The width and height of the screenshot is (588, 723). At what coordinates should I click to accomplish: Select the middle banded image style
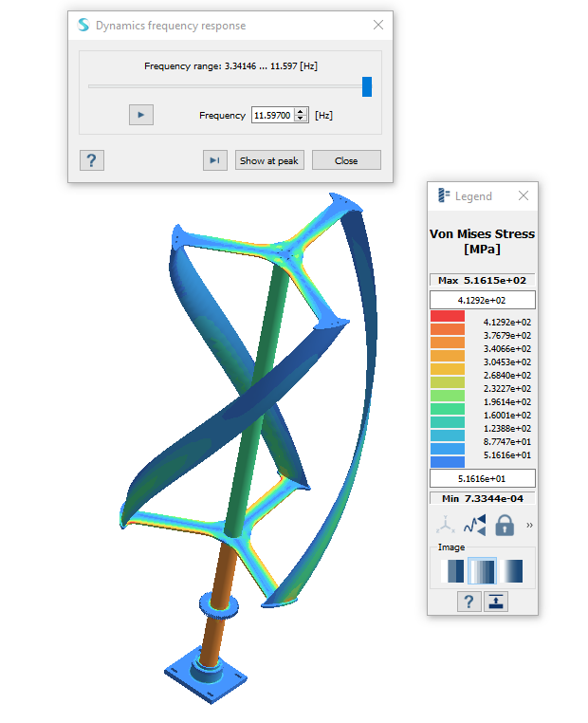click(483, 570)
